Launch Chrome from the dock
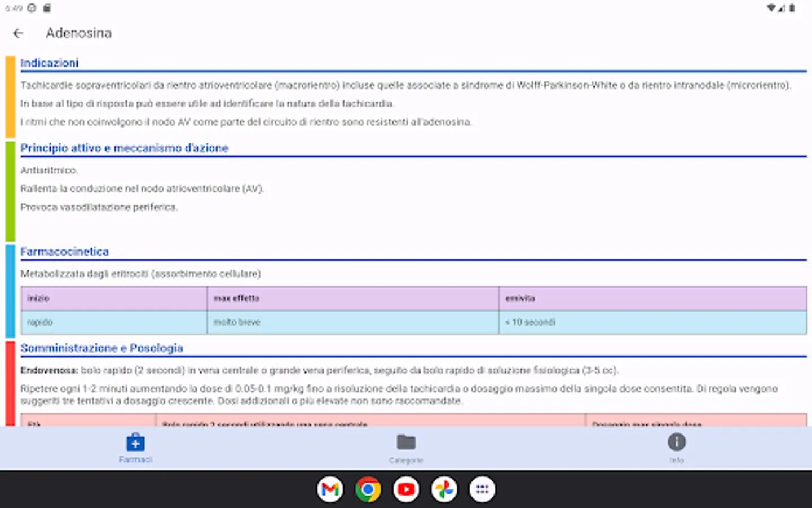Screen dimensions: 812x508 (368, 489)
